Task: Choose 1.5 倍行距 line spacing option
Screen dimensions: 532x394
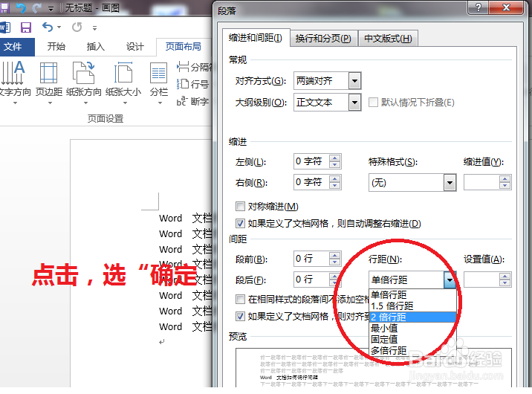Action: pyautogui.click(x=412, y=306)
